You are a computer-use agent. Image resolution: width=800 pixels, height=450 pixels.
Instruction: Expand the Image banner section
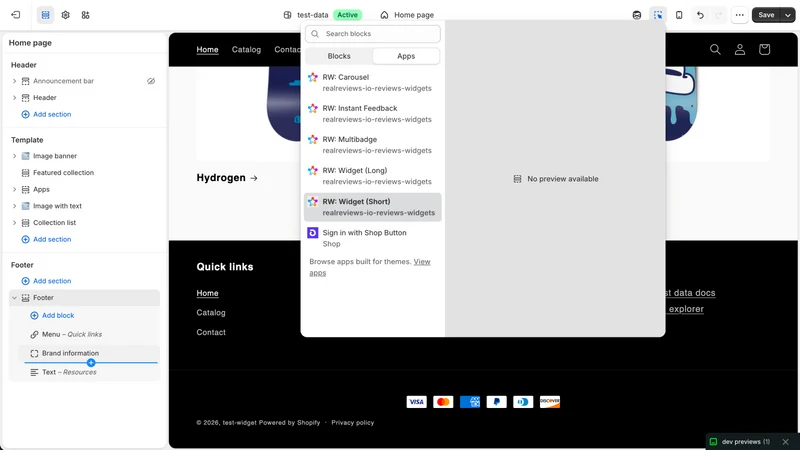[14, 156]
